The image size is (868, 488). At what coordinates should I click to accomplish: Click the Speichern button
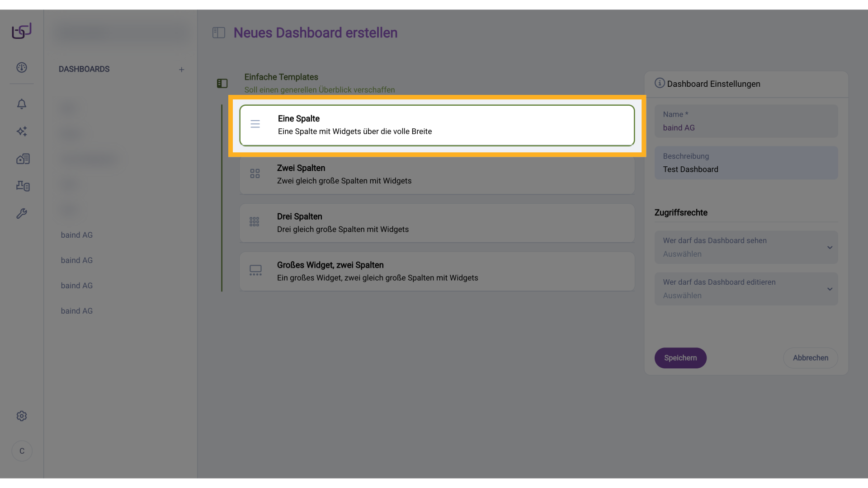[x=680, y=358]
